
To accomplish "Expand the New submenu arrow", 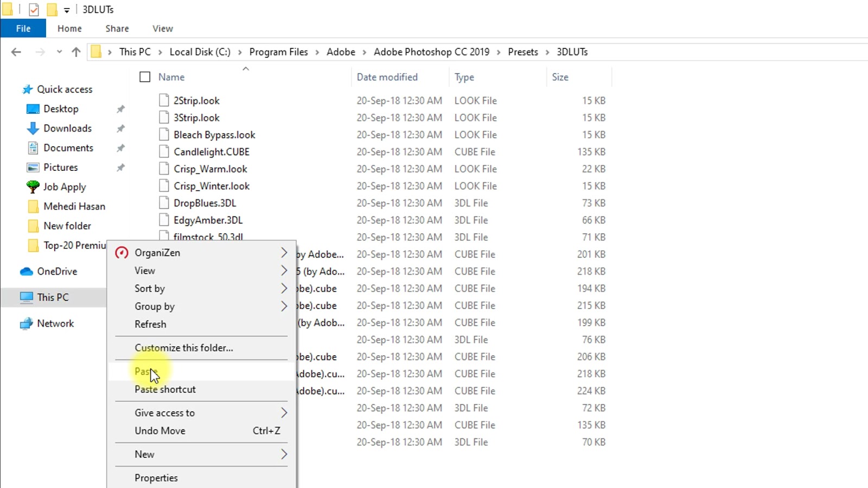I will click(284, 454).
